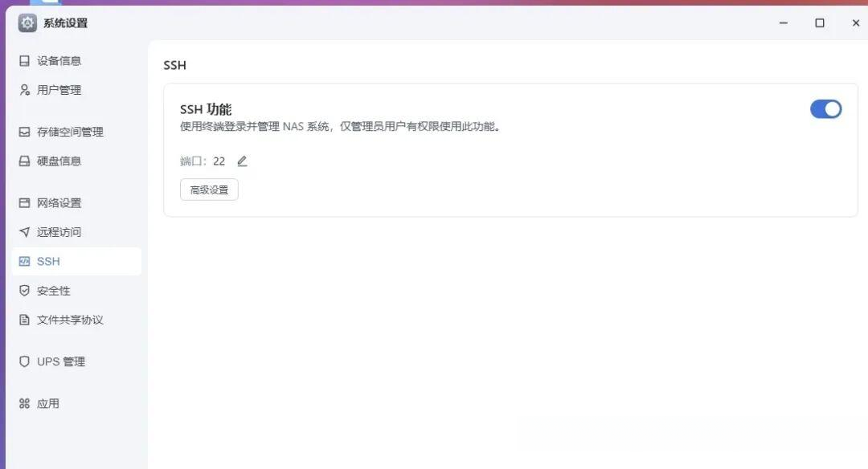
Task: Click the SSH terminal icon in sidebar
Action: [24, 261]
